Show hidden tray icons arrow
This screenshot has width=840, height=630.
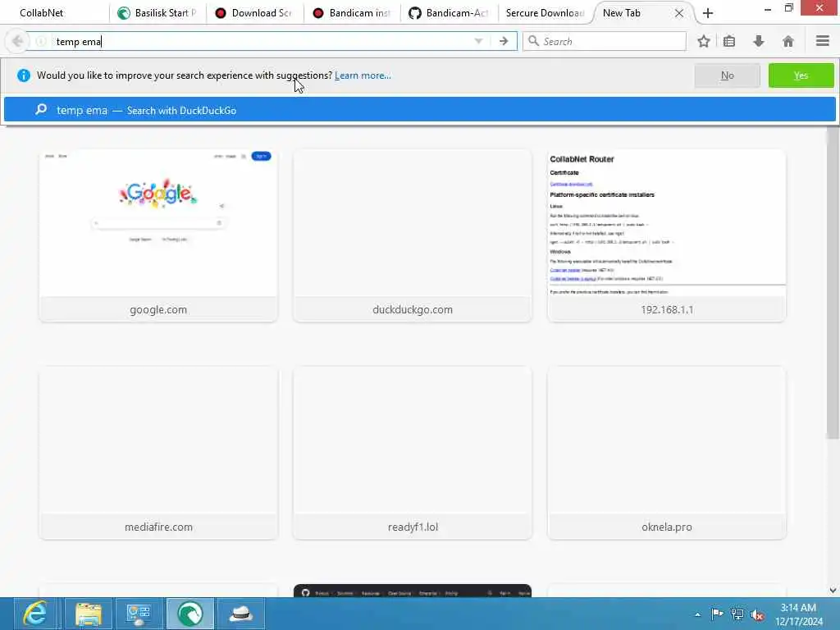click(697, 614)
